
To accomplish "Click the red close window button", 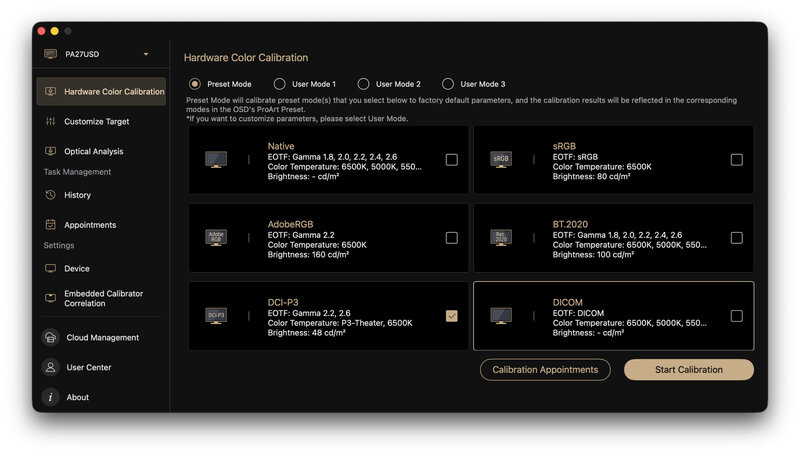I will point(41,31).
